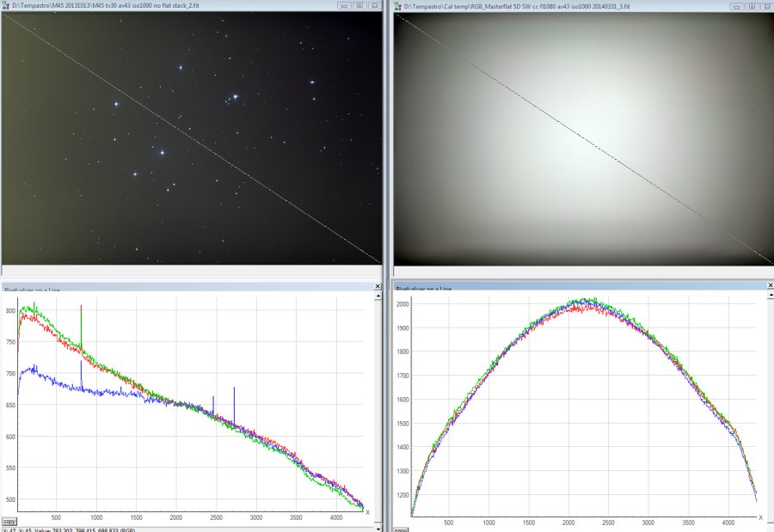Click the app icon of the RGB_Masterflat window
774x532 pixels.
coord(398,6)
